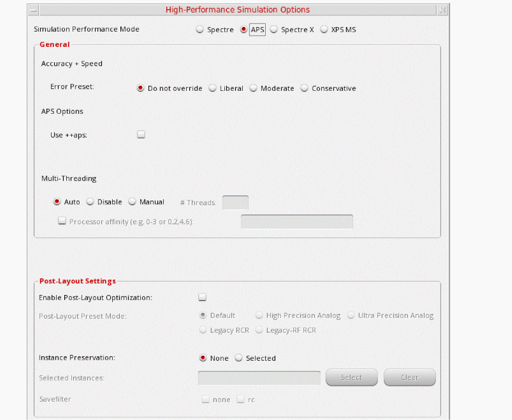Toggle the Processor affinity checkbox
The image size is (512, 420).
pos(62,220)
